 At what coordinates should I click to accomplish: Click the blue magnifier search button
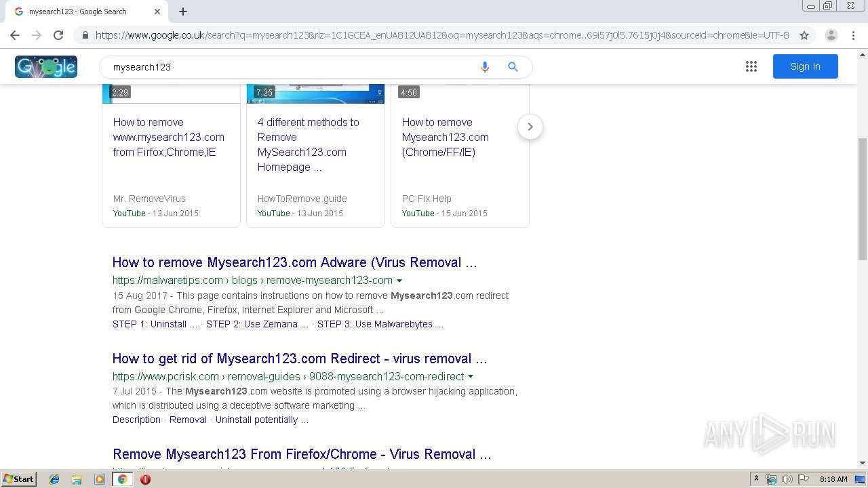(513, 66)
